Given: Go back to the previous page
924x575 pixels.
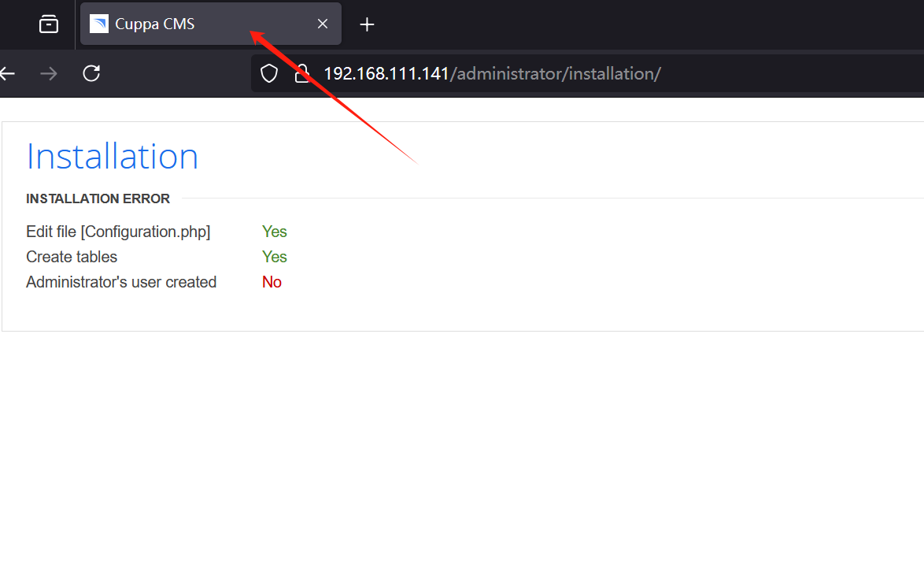Looking at the screenshot, I should coord(8,74).
